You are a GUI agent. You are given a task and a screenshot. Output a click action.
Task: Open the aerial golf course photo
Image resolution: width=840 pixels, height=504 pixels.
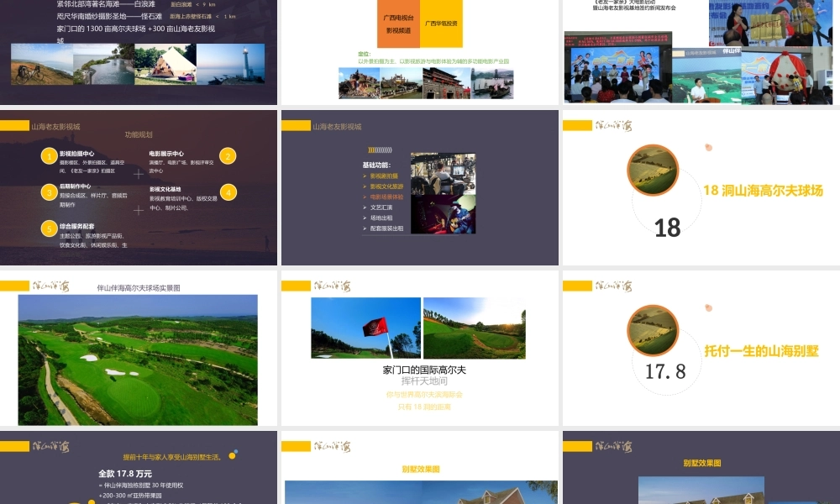(x=138, y=360)
